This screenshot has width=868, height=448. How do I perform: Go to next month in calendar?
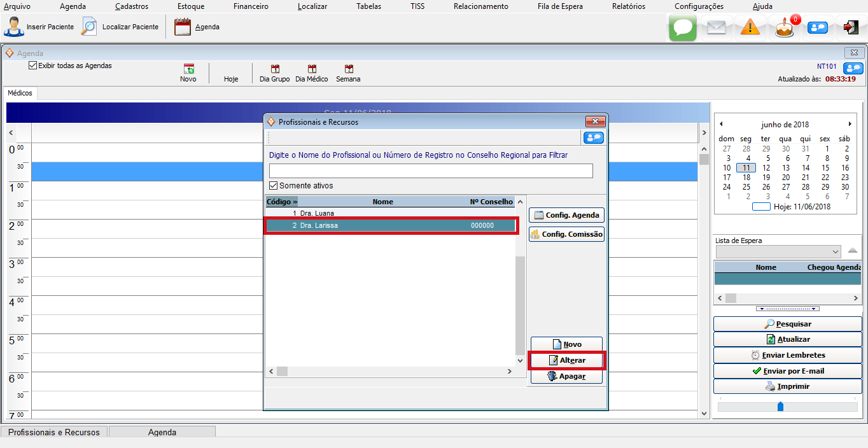tap(850, 124)
